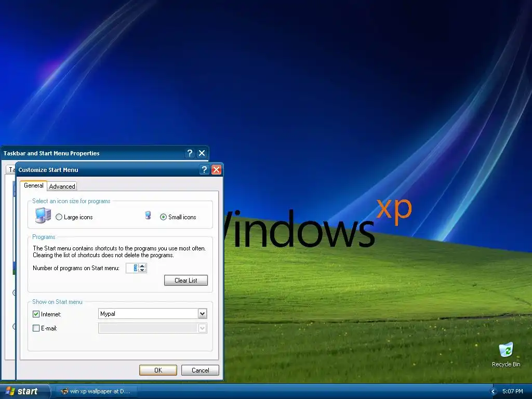Select the Large icons radio button

tap(59, 217)
